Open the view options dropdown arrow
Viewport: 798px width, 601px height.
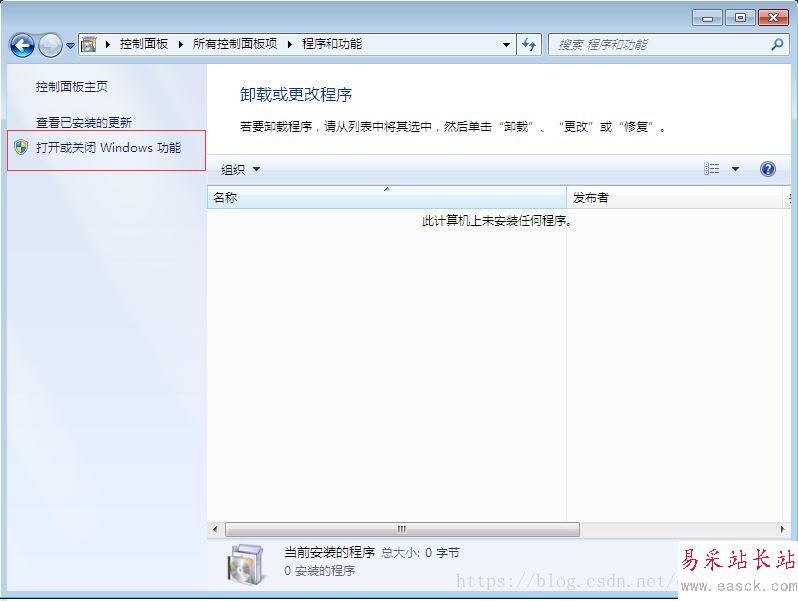pos(735,168)
